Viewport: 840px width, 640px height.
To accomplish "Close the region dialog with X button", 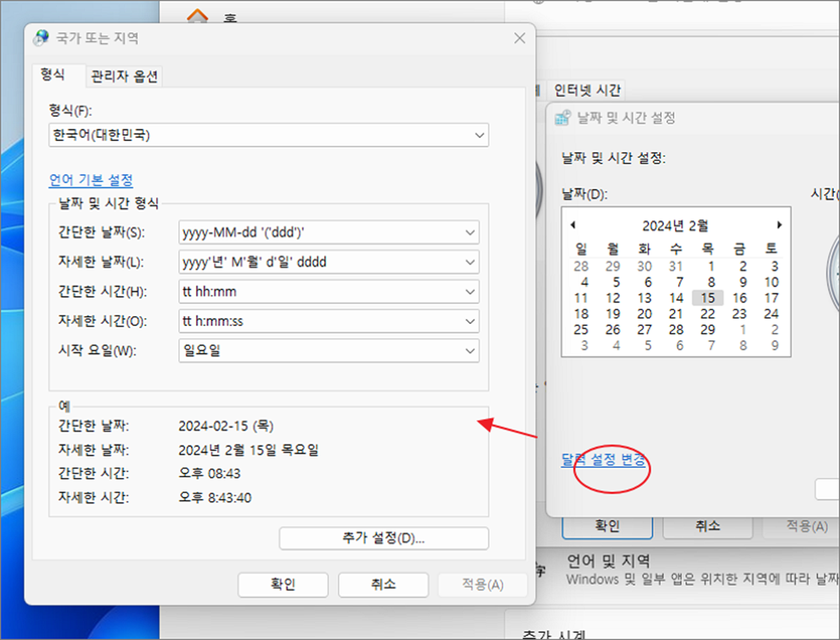I will [x=519, y=38].
